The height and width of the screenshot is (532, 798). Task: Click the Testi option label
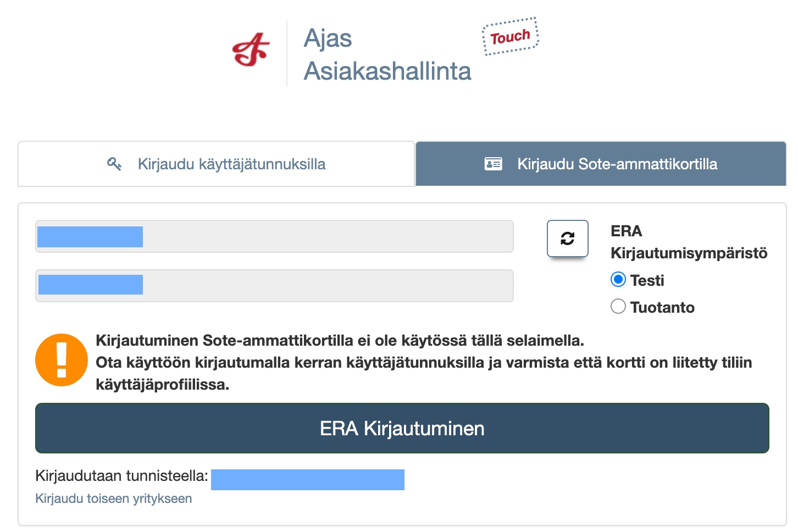point(647,280)
